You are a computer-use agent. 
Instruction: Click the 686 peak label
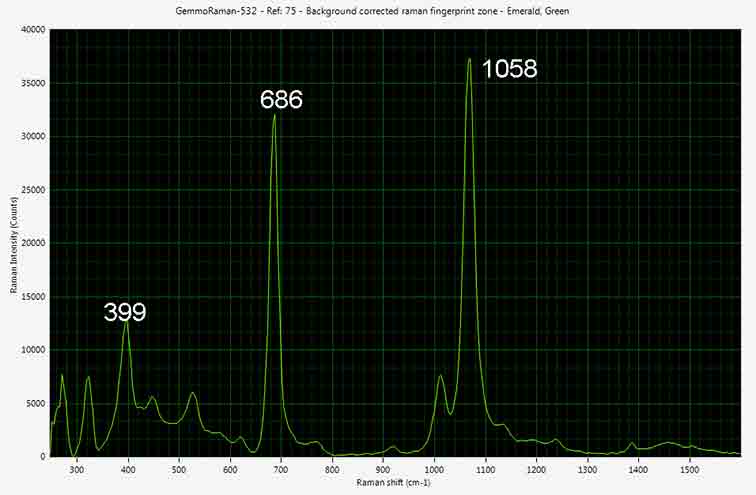281,100
